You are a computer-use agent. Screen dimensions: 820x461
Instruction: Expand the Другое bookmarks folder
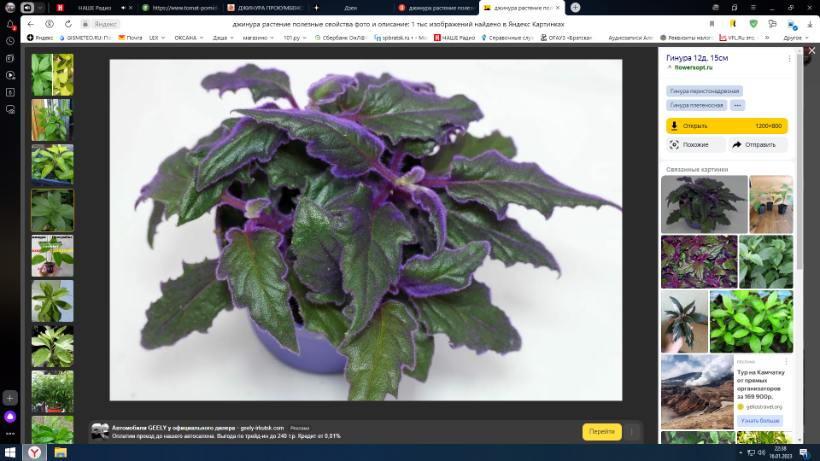(x=796, y=38)
